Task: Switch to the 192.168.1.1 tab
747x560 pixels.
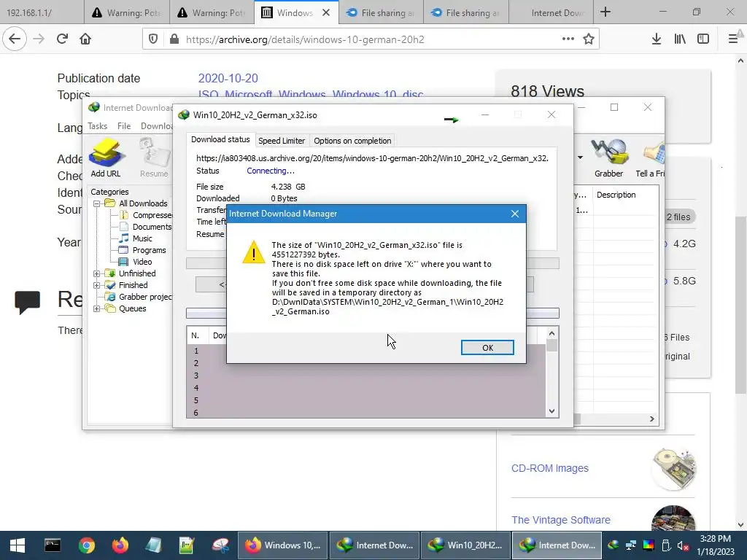Action: (x=42, y=12)
